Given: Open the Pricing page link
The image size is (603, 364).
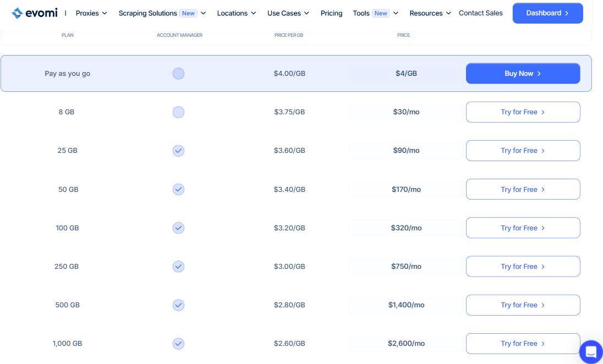Looking at the screenshot, I should point(332,13).
